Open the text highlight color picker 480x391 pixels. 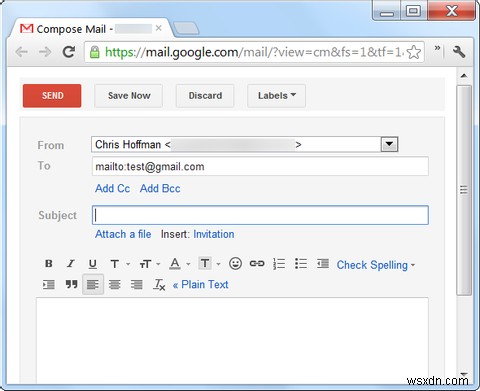(205, 264)
